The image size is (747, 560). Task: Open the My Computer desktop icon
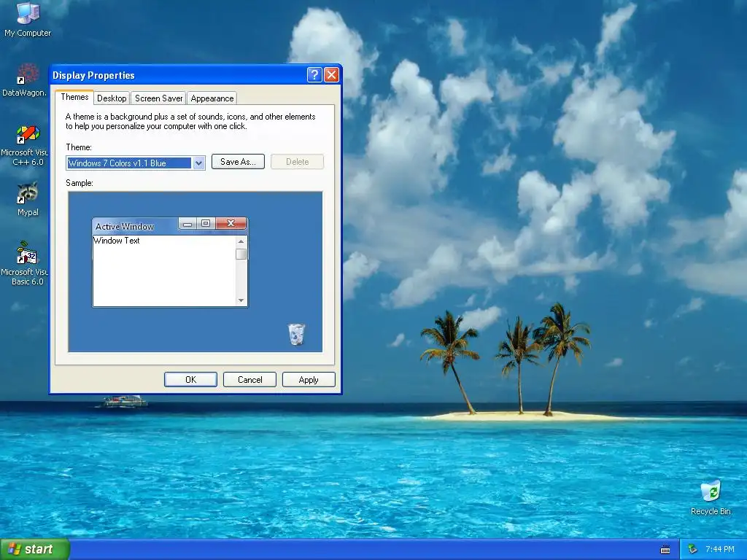pos(28,19)
